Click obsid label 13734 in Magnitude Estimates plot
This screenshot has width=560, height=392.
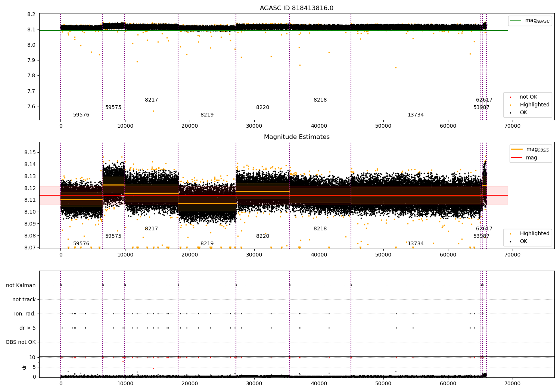pyautogui.click(x=416, y=244)
